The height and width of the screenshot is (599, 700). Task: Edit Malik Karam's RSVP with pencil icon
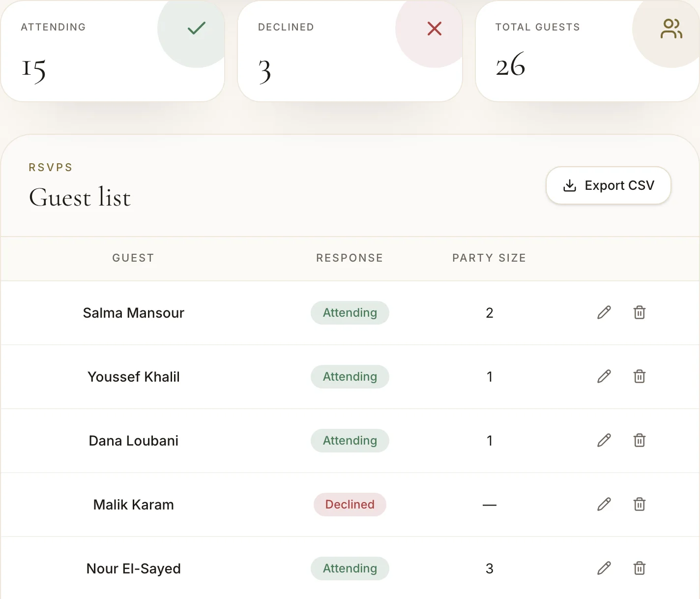604,504
